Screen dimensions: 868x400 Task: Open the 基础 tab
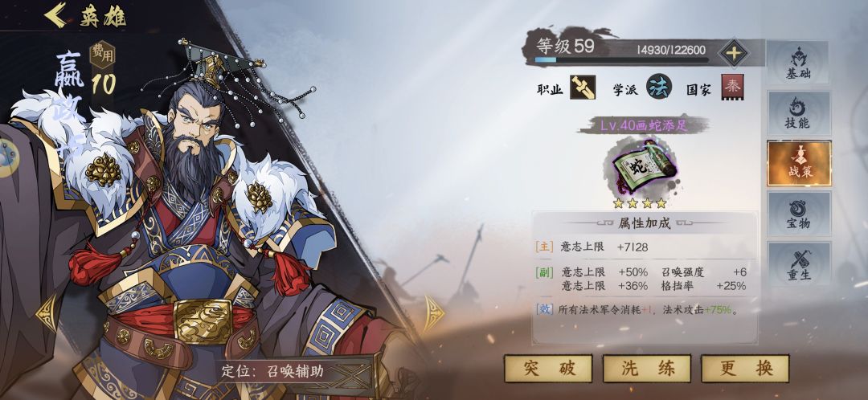tap(798, 63)
